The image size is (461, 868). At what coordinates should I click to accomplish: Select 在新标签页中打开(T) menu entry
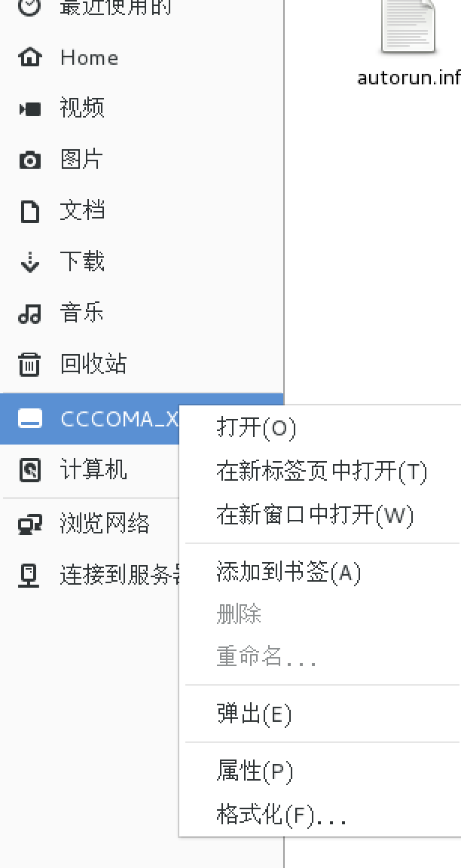point(320,472)
